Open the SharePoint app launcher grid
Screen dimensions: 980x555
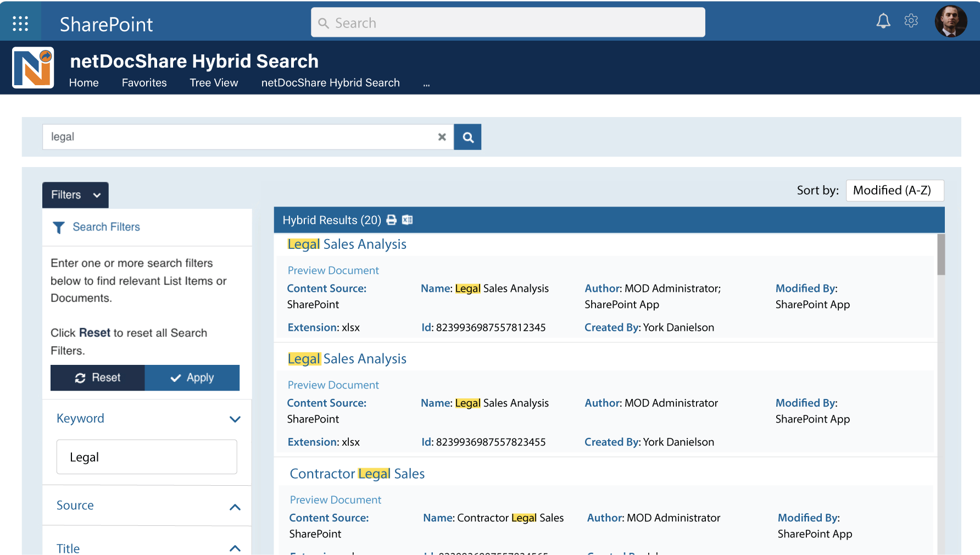click(x=20, y=23)
